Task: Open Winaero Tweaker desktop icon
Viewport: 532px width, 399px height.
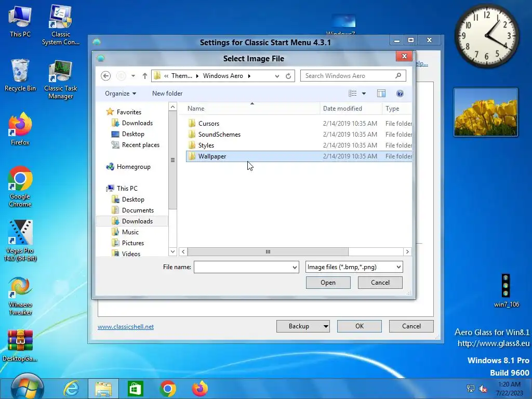Action: click(x=20, y=296)
